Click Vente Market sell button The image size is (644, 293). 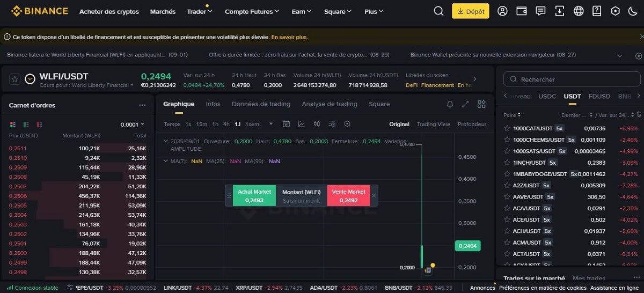point(348,196)
